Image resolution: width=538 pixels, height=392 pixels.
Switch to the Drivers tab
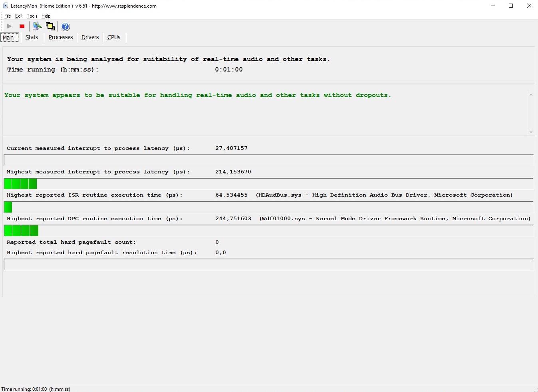click(x=90, y=37)
